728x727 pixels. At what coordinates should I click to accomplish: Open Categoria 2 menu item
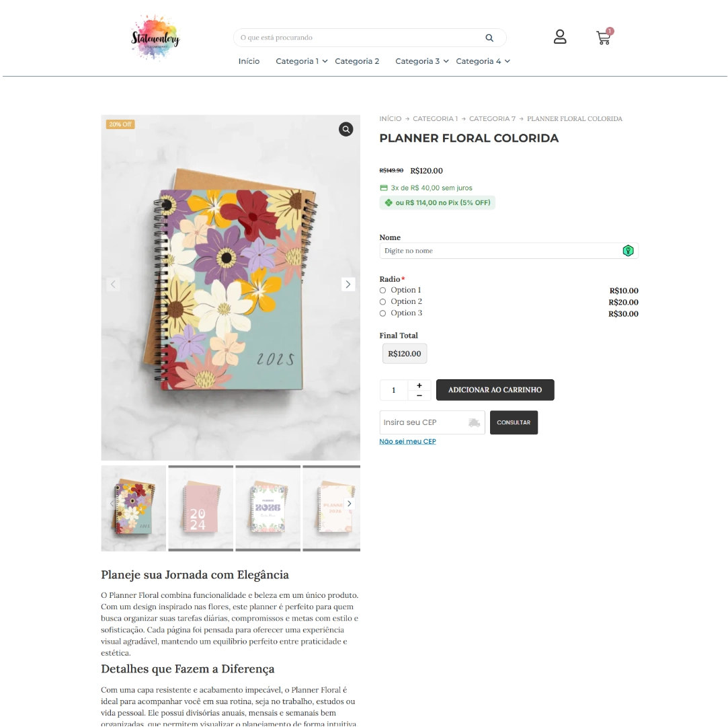click(357, 61)
